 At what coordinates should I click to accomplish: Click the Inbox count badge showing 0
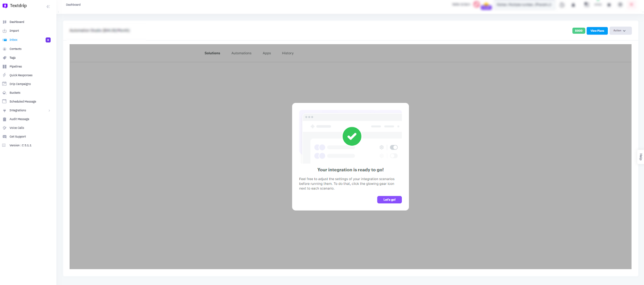pyautogui.click(x=48, y=40)
